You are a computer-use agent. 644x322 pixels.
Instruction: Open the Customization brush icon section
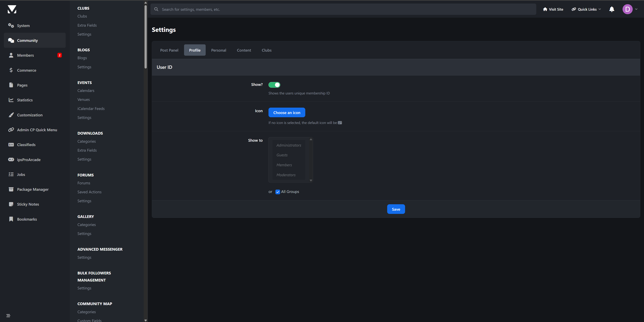coord(11,115)
